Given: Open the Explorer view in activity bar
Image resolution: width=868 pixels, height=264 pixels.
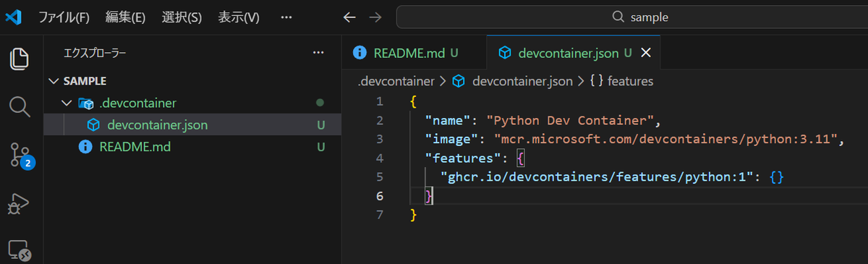Looking at the screenshot, I should pyautogui.click(x=20, y=59).
